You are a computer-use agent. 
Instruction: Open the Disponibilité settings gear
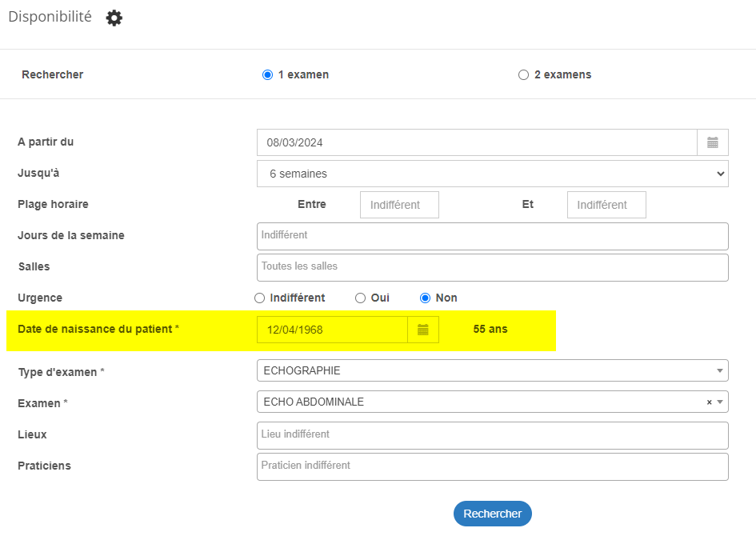click(114, 18)
